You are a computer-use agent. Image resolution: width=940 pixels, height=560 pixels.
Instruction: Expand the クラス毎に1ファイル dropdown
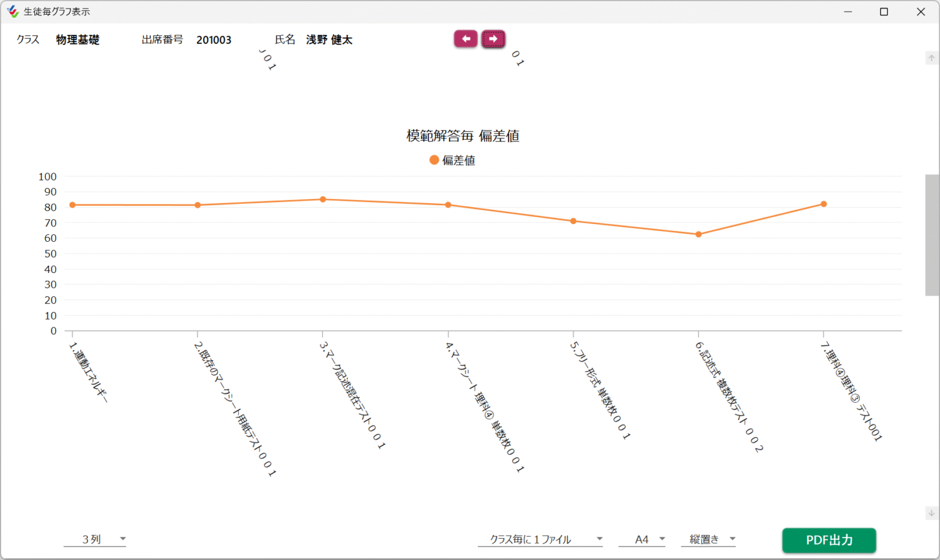point(540,539)
